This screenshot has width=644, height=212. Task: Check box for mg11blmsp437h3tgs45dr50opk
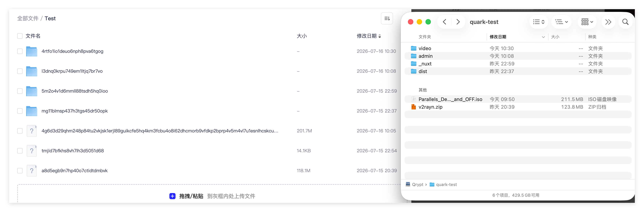tap(20, 111)
